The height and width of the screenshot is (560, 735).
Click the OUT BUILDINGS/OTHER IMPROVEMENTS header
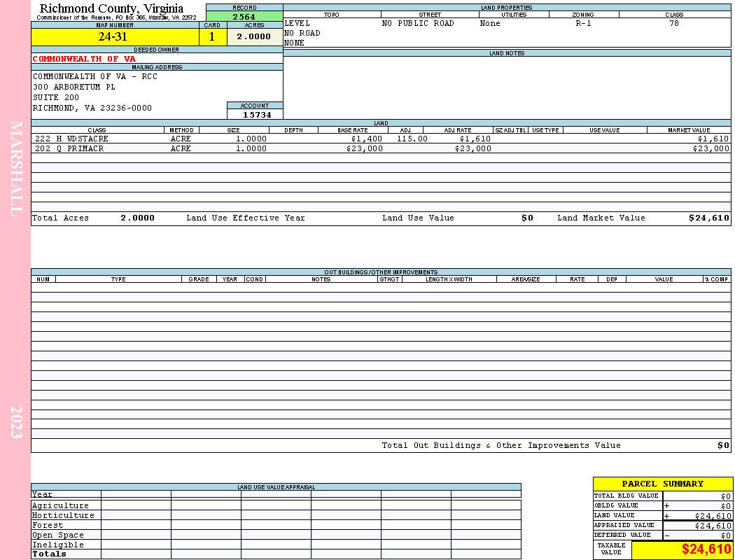click(381, 272)
